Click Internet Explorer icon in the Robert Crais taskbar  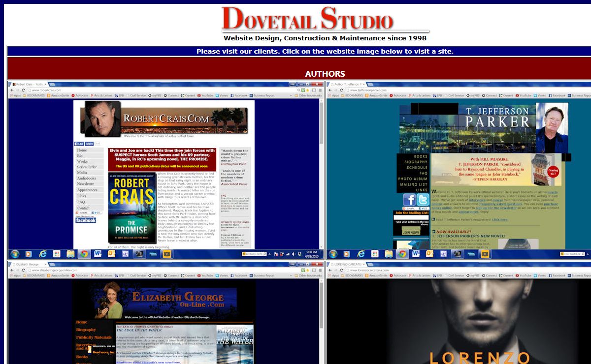(x=42, y=254)
